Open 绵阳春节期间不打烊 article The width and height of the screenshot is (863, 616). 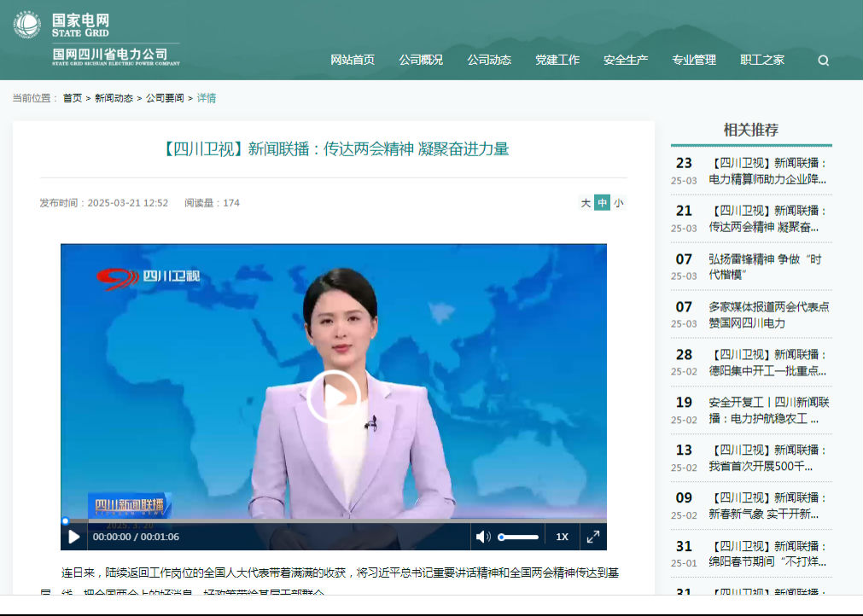tap(768, 554)
